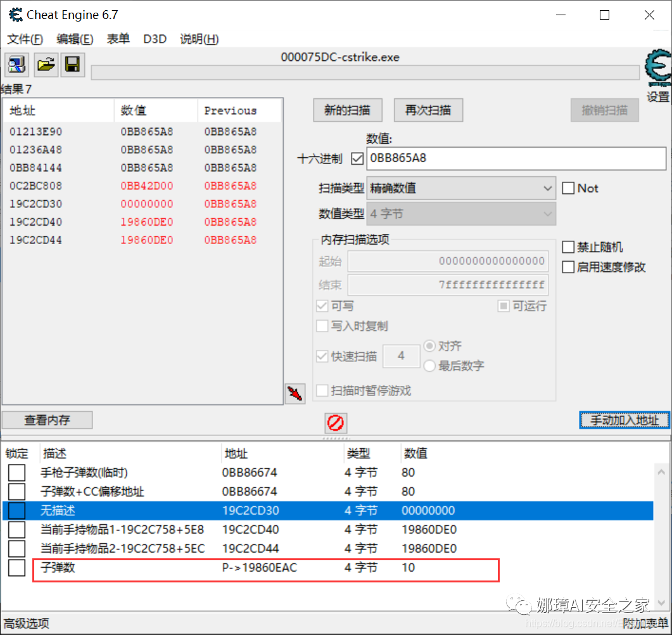Click the red no-entry delete icon

[336, 423]
